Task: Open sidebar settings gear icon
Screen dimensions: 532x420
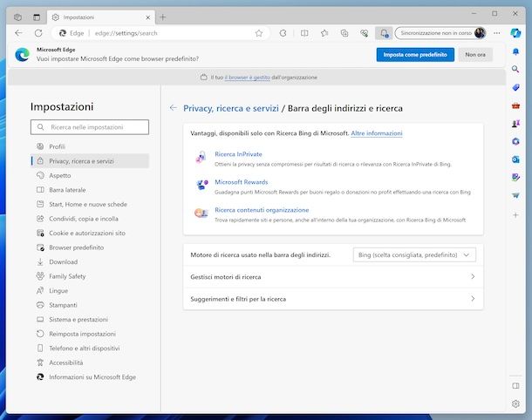Action: tap(515, 403)
